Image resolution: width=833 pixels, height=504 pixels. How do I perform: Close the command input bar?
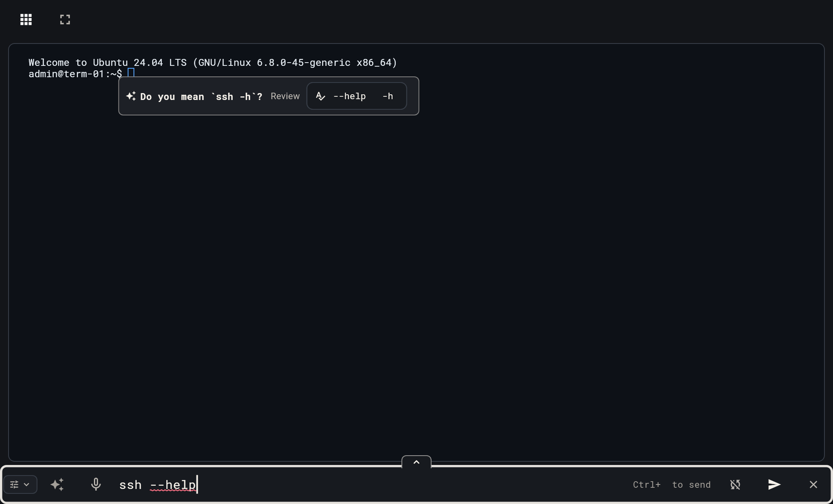(813, 484)
